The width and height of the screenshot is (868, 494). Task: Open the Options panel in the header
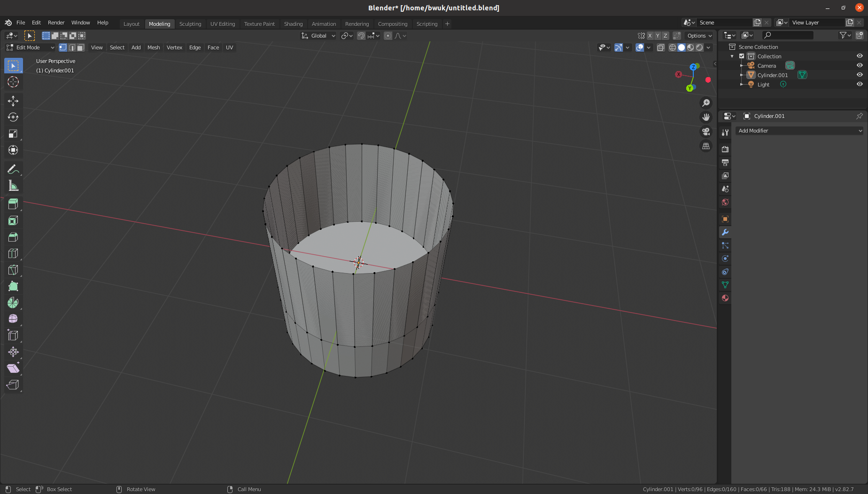[699, 35]
